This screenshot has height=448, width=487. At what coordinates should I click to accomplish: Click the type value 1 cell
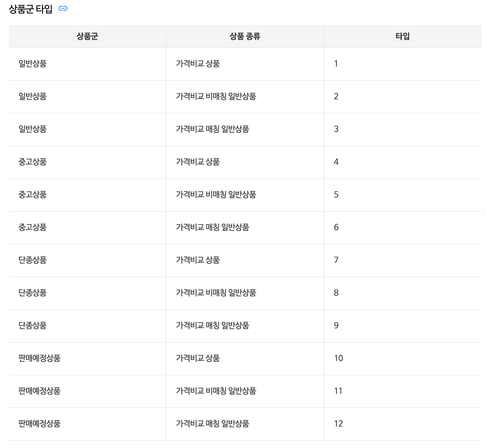[x=402, y=64]
